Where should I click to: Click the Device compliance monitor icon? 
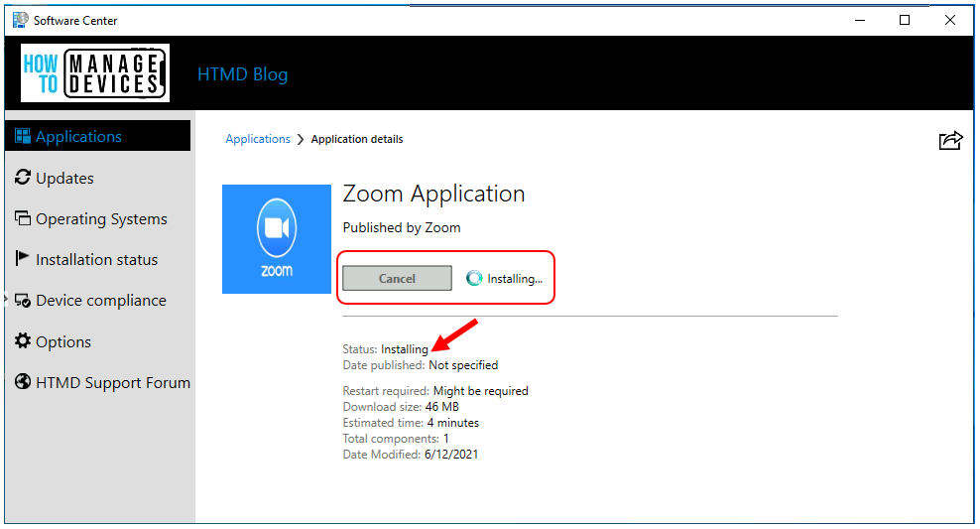(x=23, y=301)
